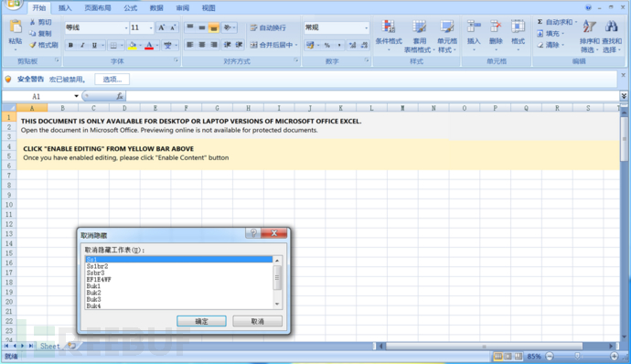Increase decimal places icon

(352, 45)
